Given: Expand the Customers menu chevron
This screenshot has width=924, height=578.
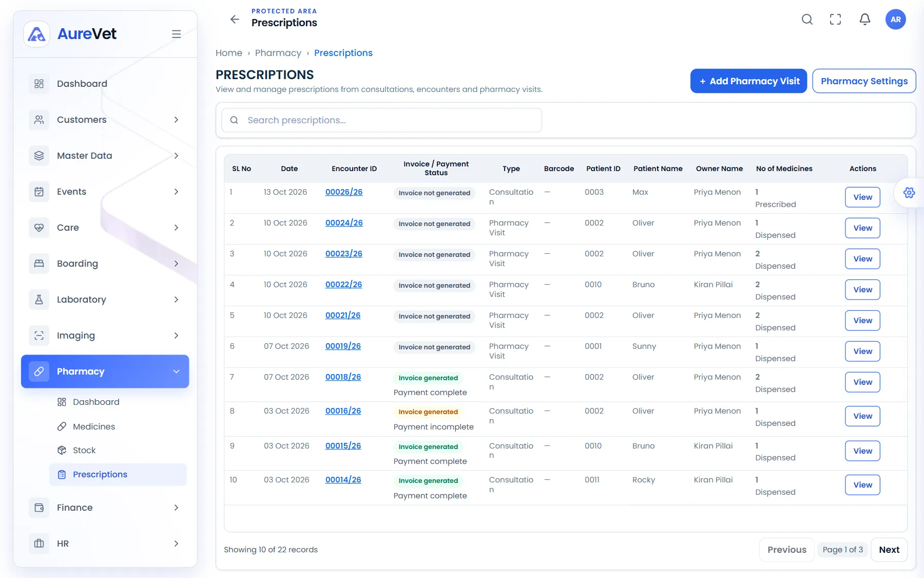Looking at the screenshot, I should (176, 120).
